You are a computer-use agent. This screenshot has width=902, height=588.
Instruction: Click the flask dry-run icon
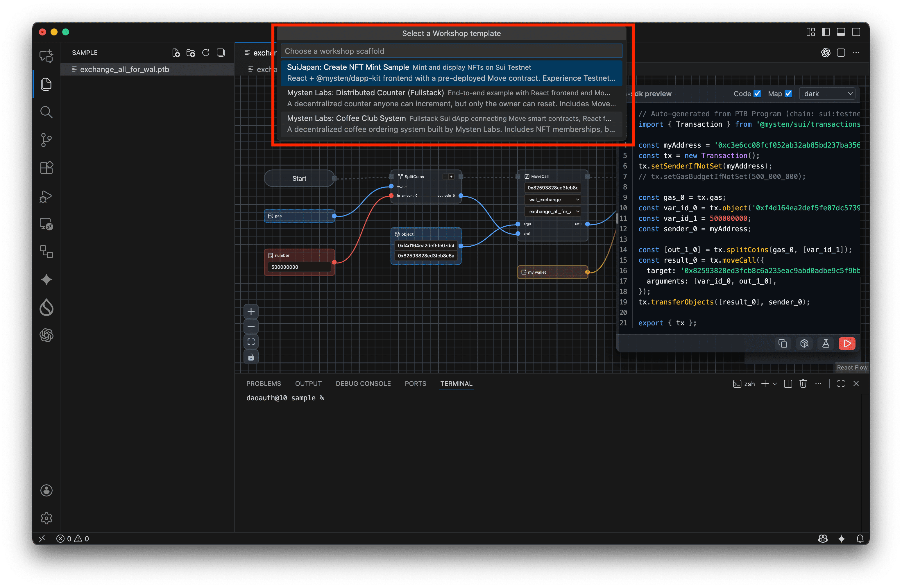pyautogui.click(x=826, y=344)
